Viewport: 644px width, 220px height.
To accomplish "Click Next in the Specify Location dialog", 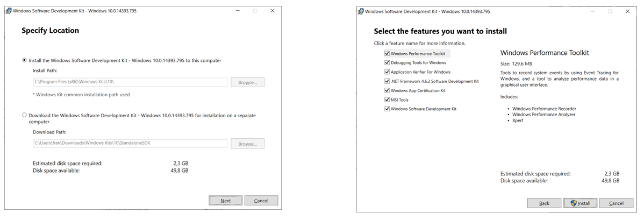I will coord(226,201).
